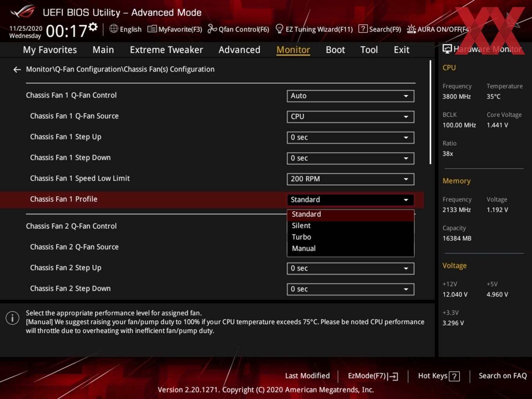Click Chassis Fan 1 Speed Low Limit label

tap(80, 178)
